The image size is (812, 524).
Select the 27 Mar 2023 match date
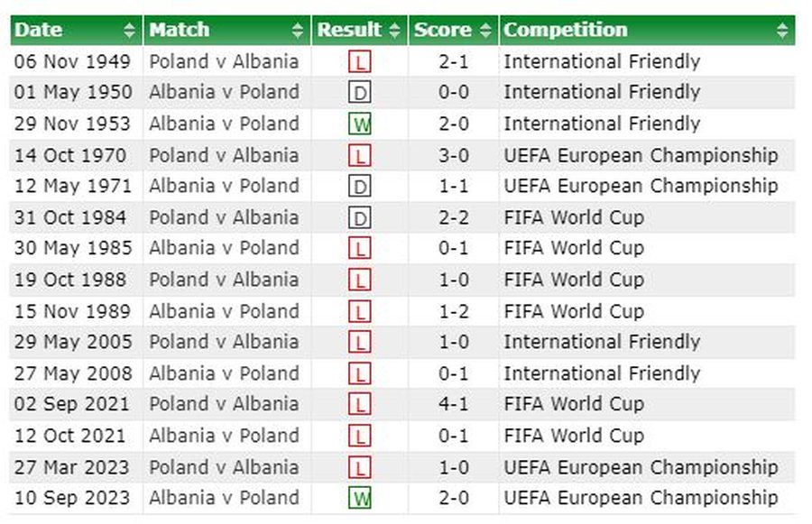pyautogui.click(x=72, y=467)
